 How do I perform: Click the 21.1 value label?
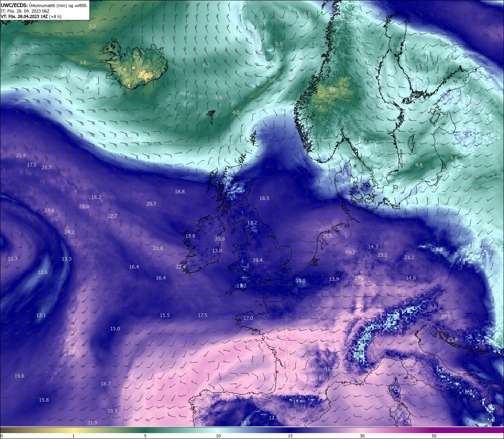click(x=409, y=257)
